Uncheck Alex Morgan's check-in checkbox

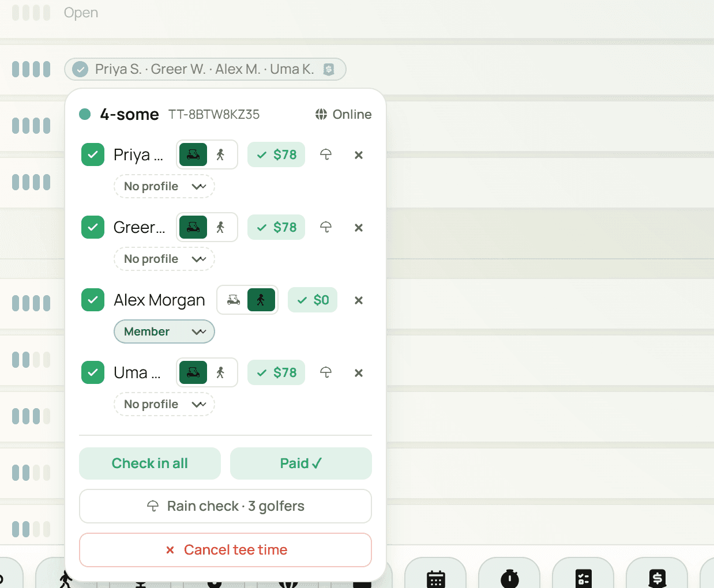pyautogui.click(x=93, y=300)
